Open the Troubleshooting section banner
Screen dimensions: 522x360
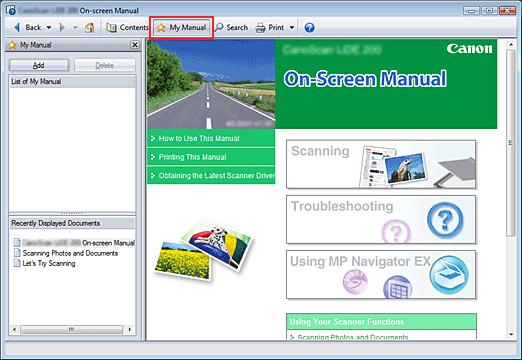click(x=381, y=220)
